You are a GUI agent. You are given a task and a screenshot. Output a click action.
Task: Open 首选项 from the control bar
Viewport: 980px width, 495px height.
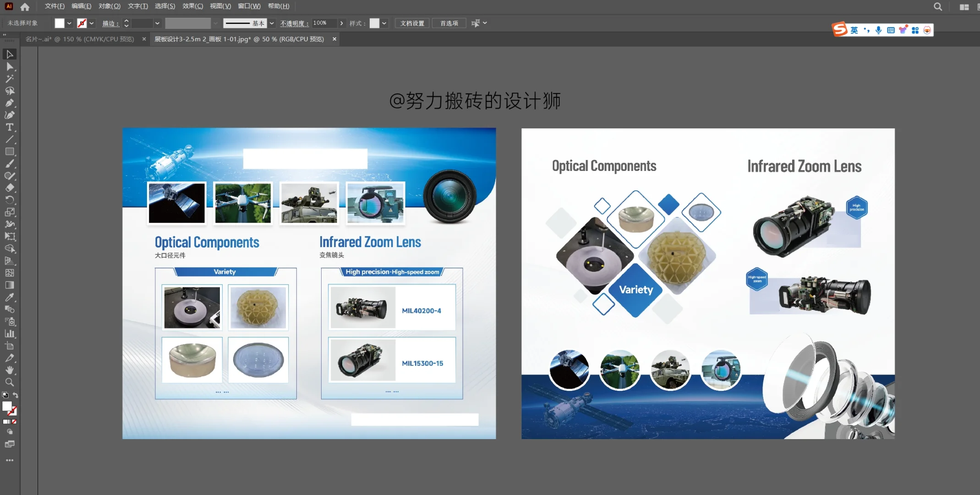pyautogui.click(x=449, y=23)
